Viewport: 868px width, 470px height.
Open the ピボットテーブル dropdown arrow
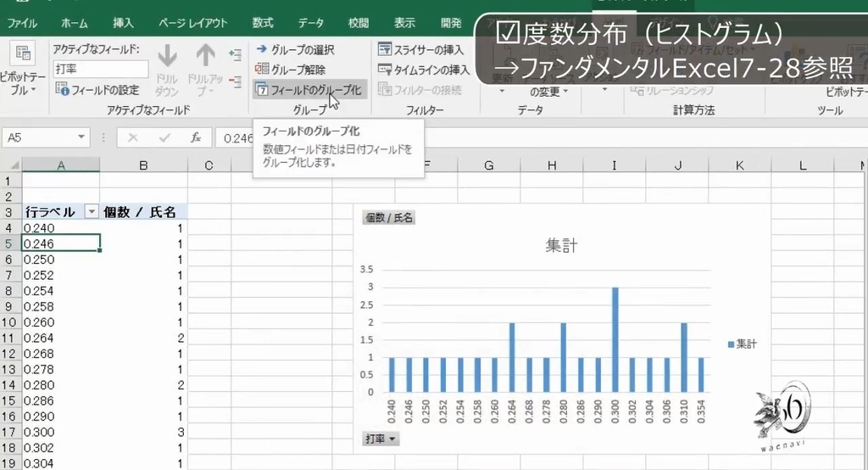(x=33, y=91)
